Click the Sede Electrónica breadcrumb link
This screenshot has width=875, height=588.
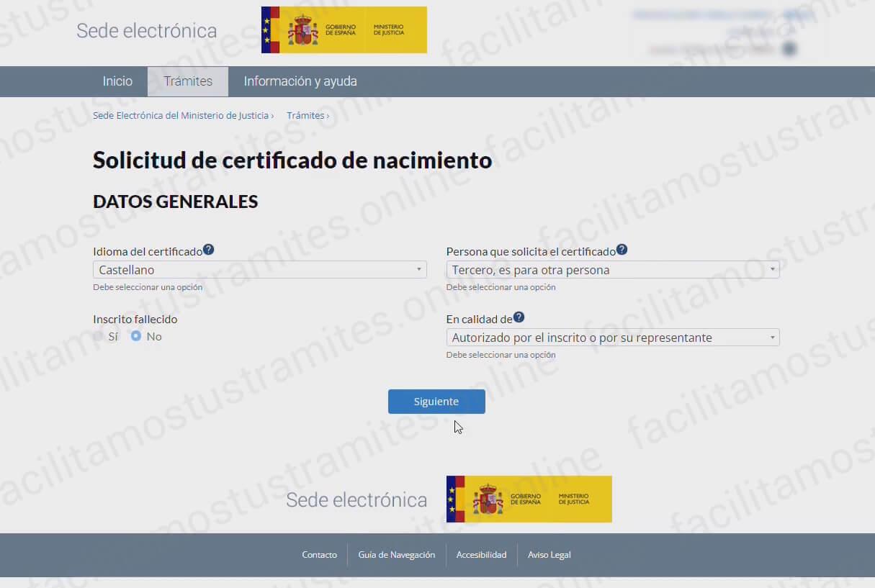click(180, 115)
